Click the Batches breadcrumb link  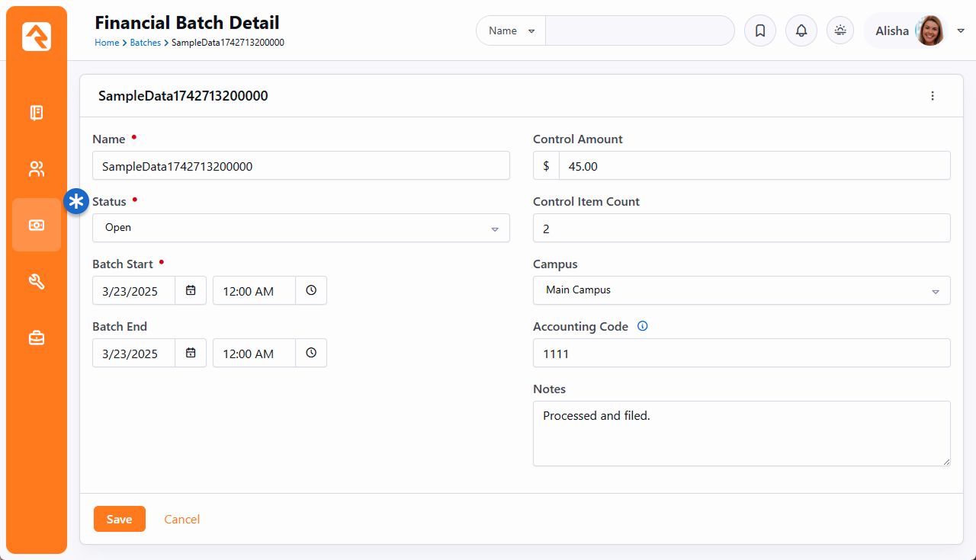[x=145, y=43]
